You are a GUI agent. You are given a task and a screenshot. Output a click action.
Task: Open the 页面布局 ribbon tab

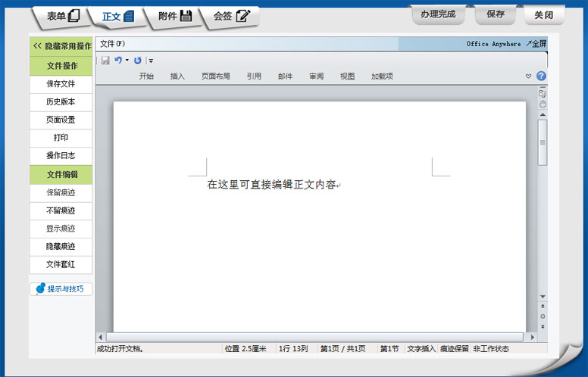pyautogui.click(x=216, y=76)
